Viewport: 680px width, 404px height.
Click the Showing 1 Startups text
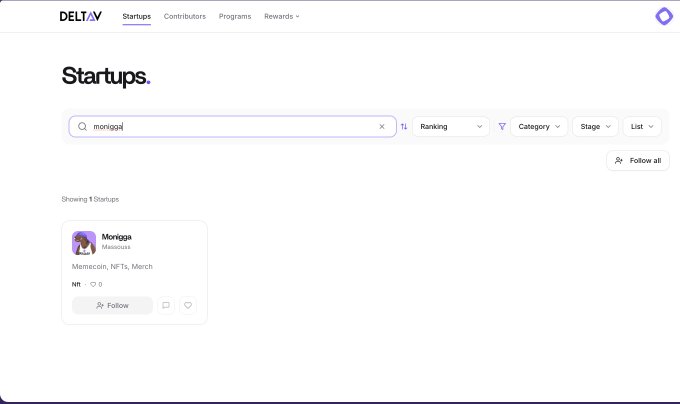pos(90,199)
